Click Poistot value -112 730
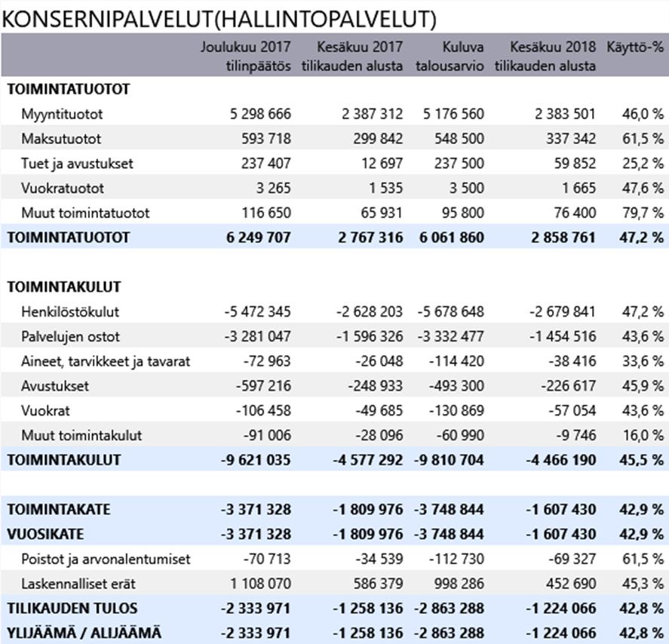Screen dimensions: 669x644 pos(456,559)
